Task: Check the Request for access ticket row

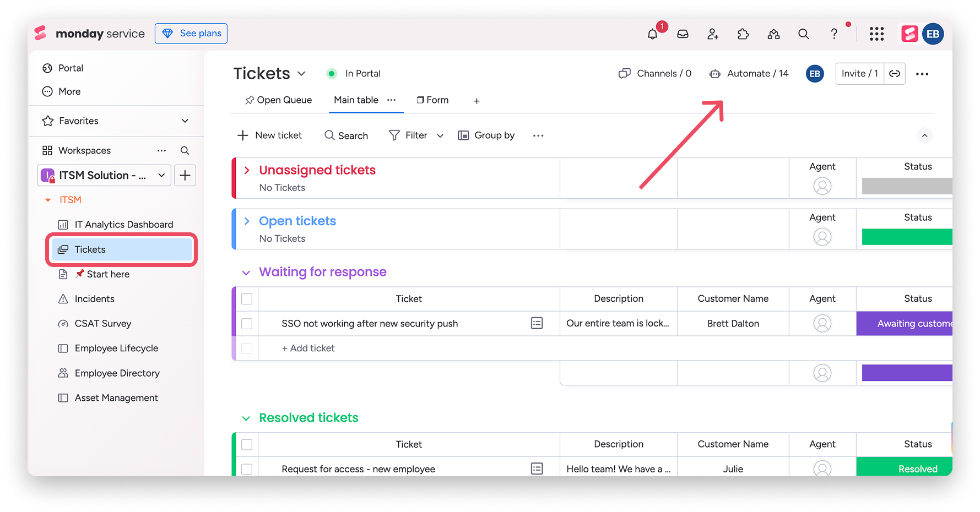Action: click(247, 469)
